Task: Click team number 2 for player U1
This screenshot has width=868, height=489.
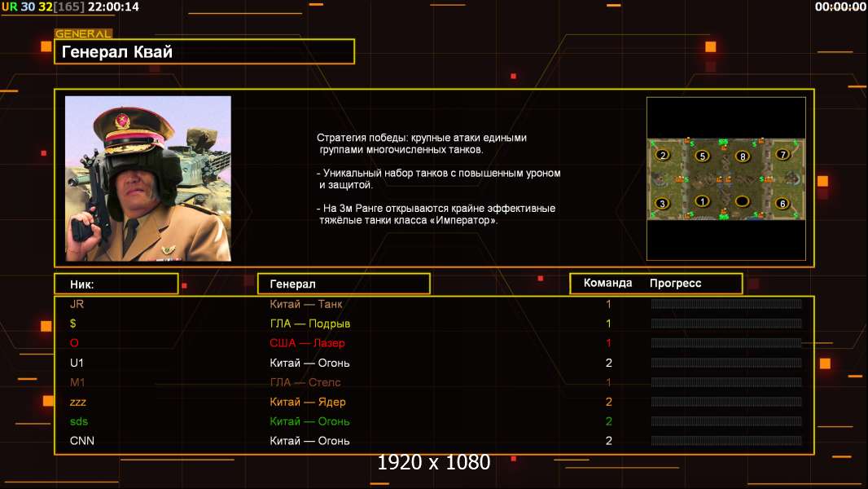Action: [608, 363]
